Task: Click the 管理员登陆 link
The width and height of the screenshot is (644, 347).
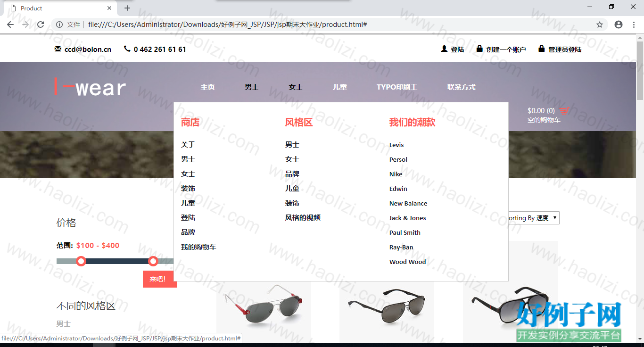Action: [x=565, y=49]
